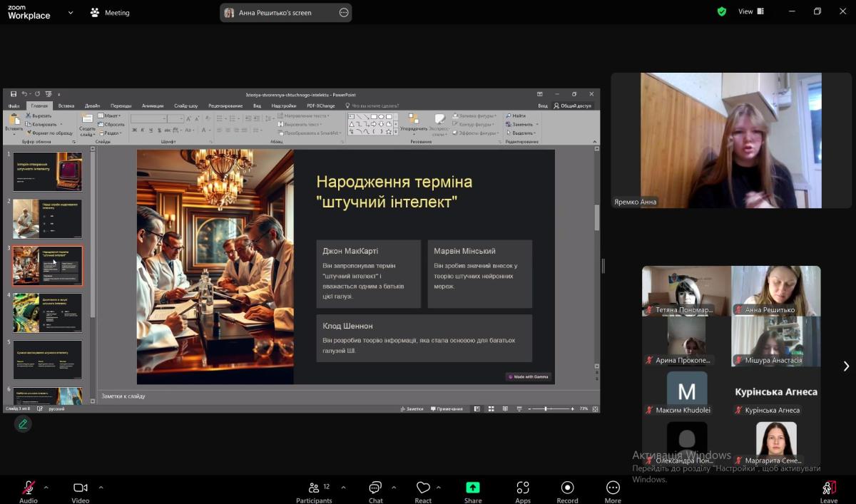Screen dimensions: 856x504
Task: Click the green annotation pencil icon
Action: pos(23,424)
